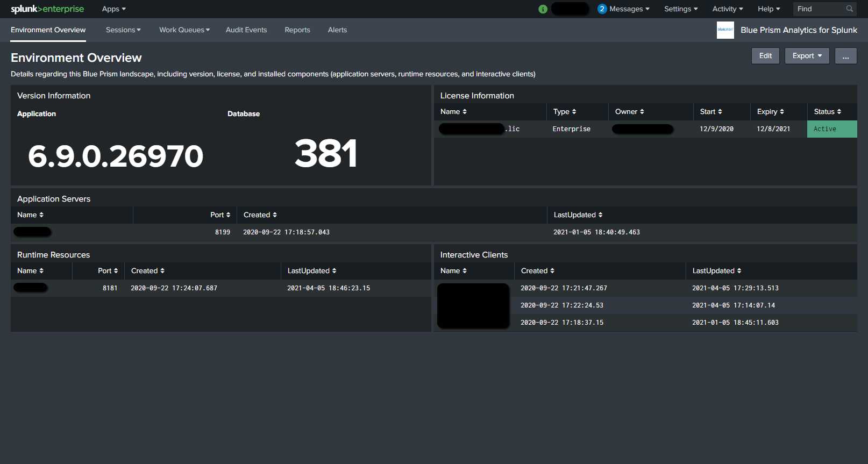This screenshot has height=464, width=868.
Task: Sort Runtime Resources by Name
Action: click(x=30, y=271)
